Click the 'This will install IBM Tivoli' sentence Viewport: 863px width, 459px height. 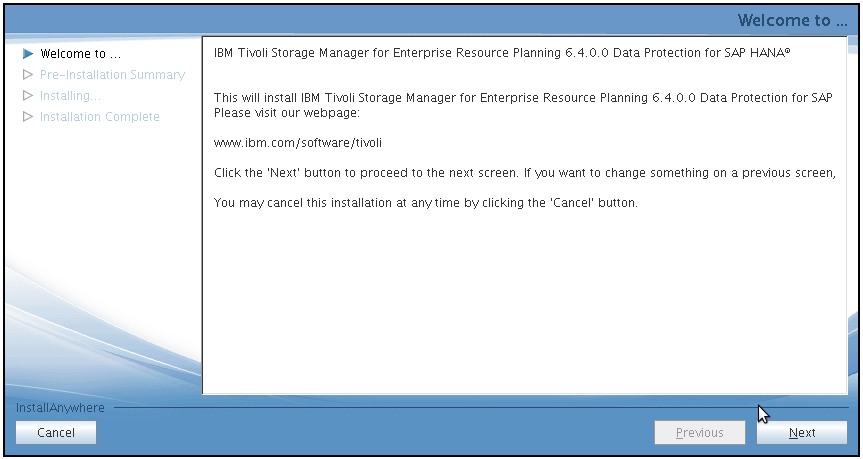[x=523, y=98]
